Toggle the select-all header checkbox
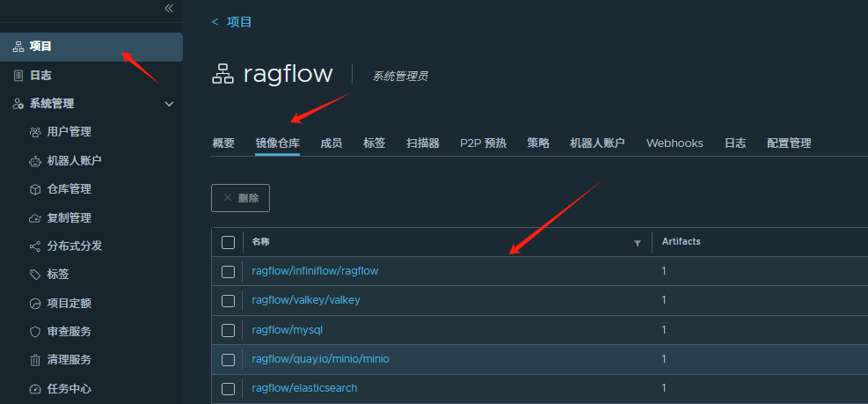Viewport: 868px width, 404px height. (228, 242)
